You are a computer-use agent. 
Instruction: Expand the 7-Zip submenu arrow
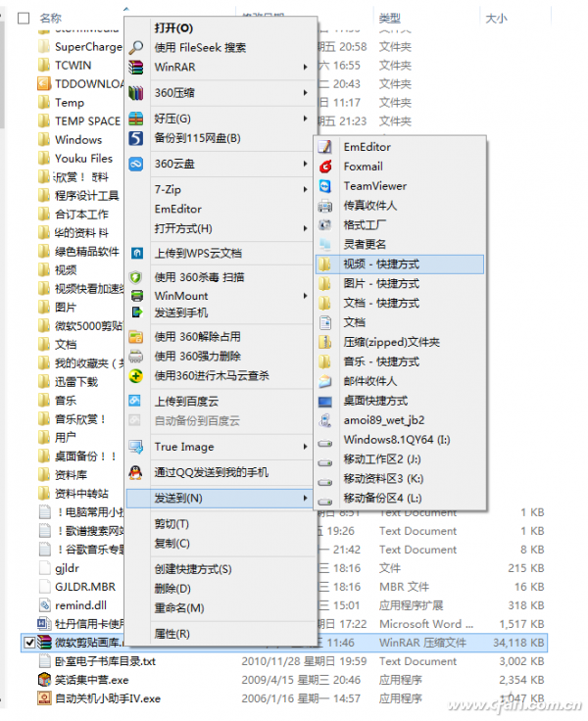[305, 189]
